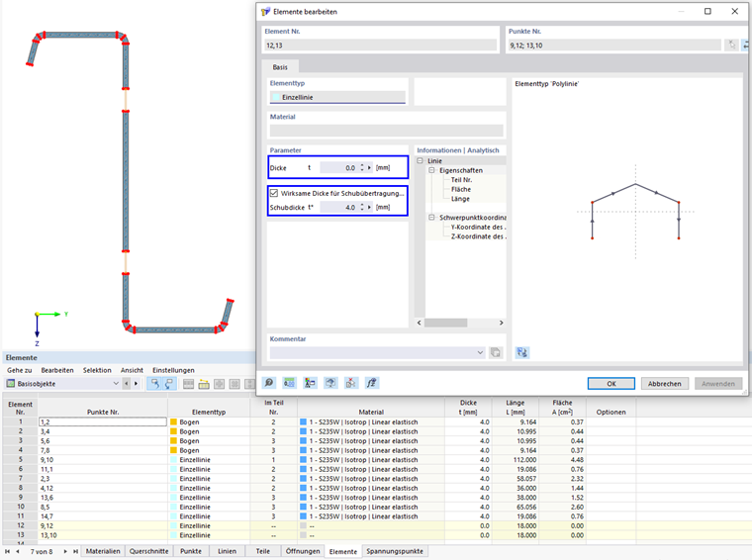Switch to the Teile tab
The image size is (752, 560).
263,551
